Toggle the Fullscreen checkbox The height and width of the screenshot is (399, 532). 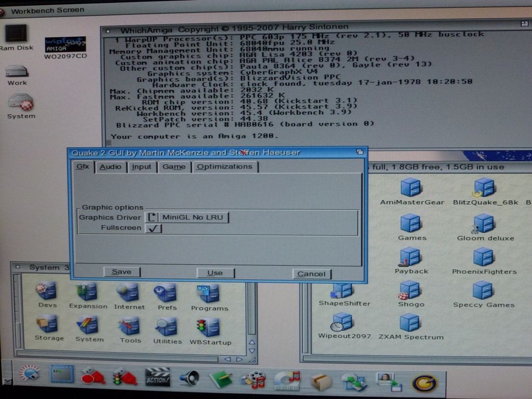[153, 228]
